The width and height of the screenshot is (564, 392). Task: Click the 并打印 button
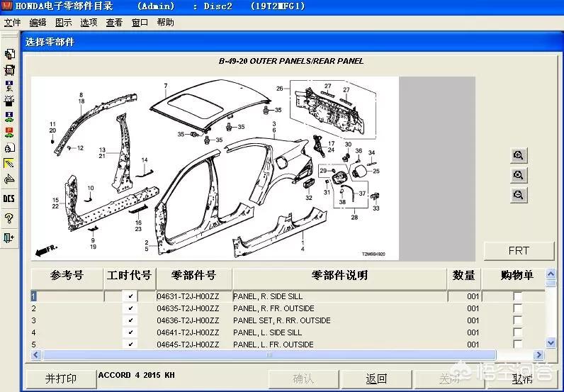click(x=60, y=379)
